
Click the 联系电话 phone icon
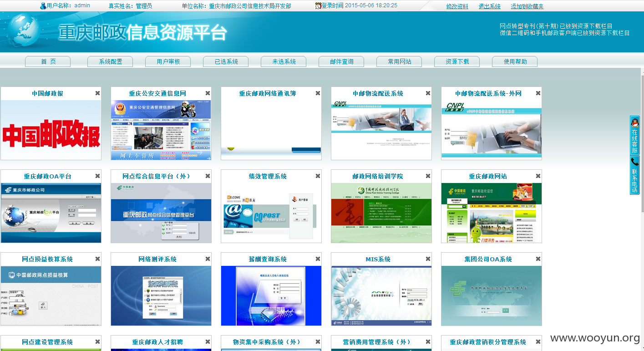[634, 162]
